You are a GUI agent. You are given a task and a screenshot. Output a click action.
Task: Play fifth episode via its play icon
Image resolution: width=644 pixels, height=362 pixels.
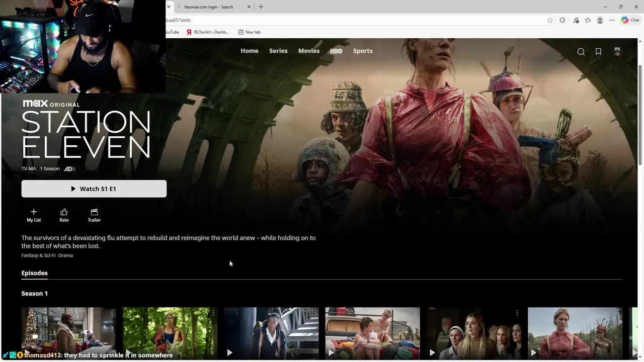point(432,353)
